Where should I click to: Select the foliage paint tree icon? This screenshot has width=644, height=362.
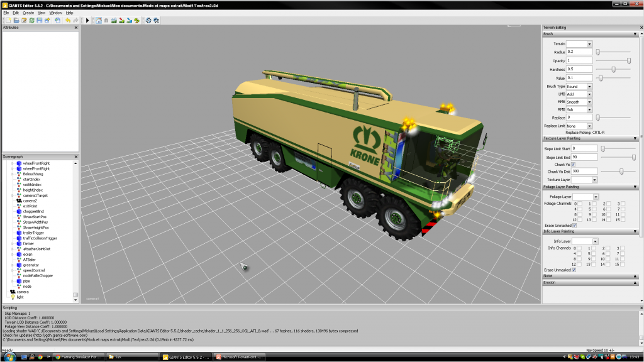point(136,20)
